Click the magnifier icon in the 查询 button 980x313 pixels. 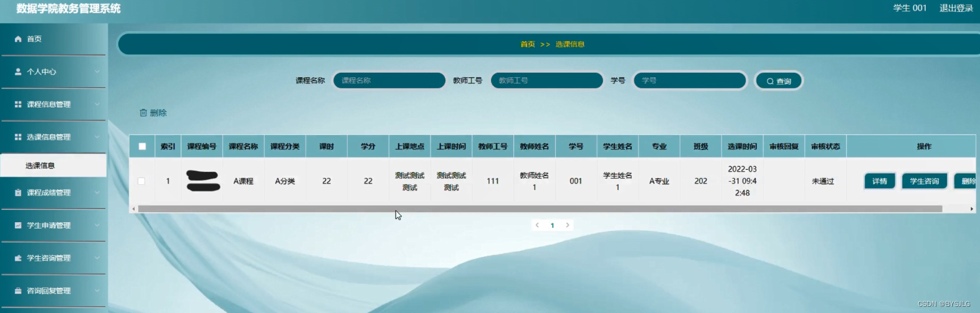pyautogui.click(x=770, y=82)
